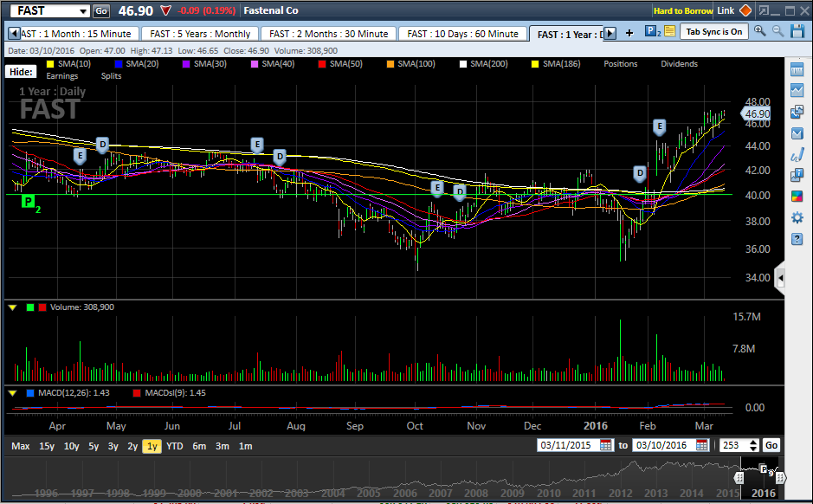Open the symbol dropdown next to FAST
The image size is (813, 504).
tap(83, 11)
